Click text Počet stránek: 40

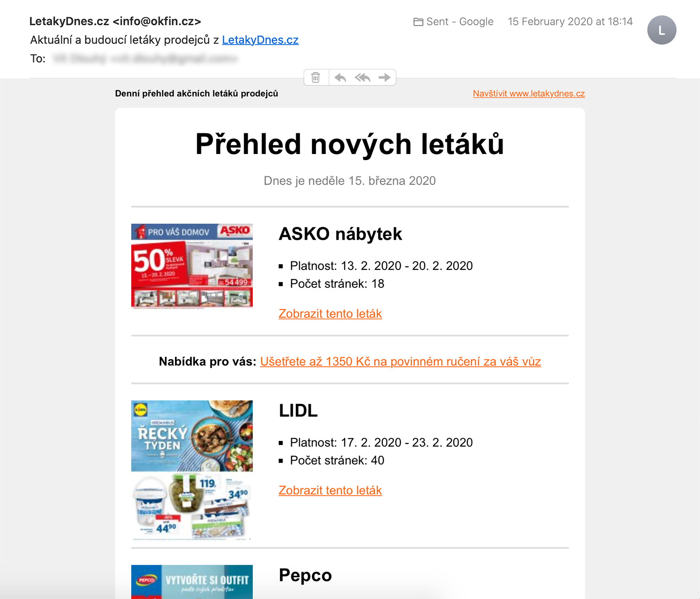pos(337,461)
